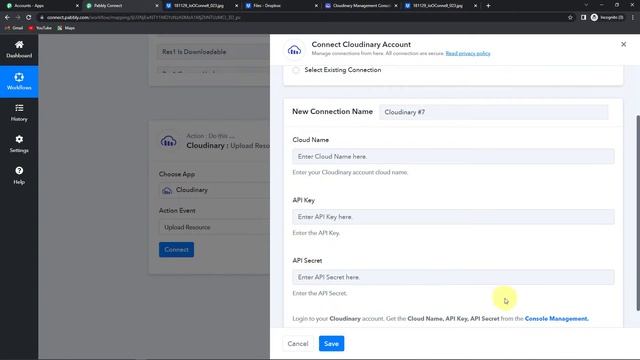Click the Cancel button
This screenshot has height=360, width=640.
tap(298, 344)
